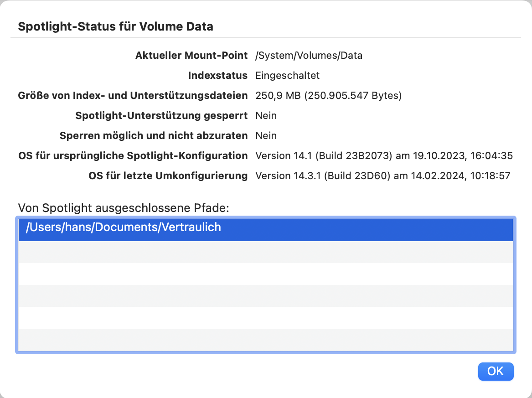Click the Indexstatus value Eingeschaltet
Viewport: 532px width, 398px height.
[x=287, y=75]
